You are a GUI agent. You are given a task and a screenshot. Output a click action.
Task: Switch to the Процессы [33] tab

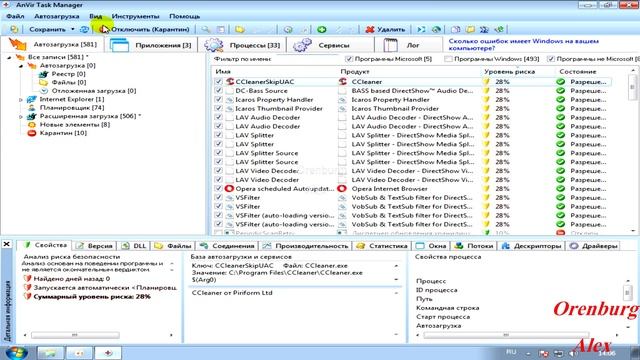click(x=242, y=45)
